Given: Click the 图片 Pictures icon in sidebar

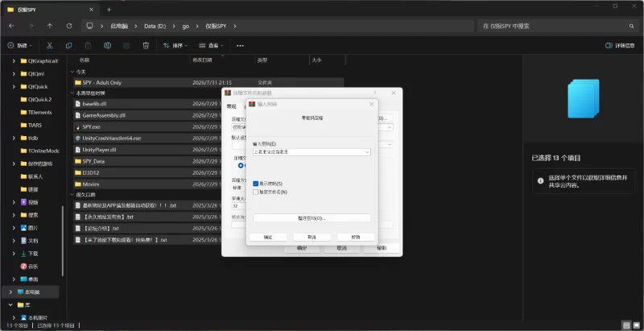Looking at the screenshot, I should [23, 228].
